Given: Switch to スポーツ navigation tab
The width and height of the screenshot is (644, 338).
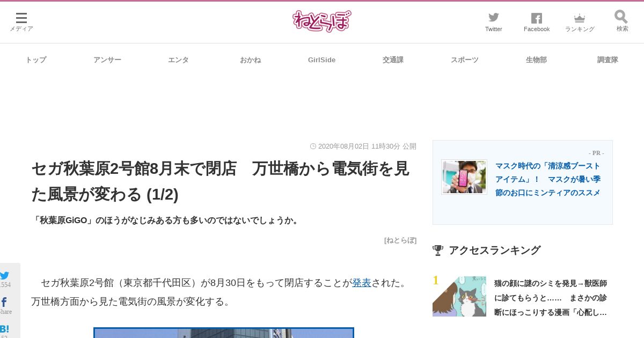Looking at the screenshot, I should tap(464, 60).
